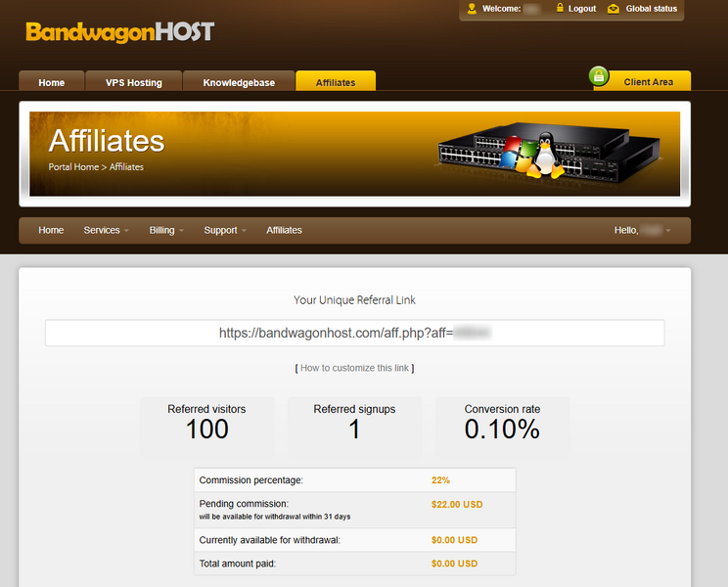
Task: Select the yellow Affiliates tab
Action: point(336,82)
